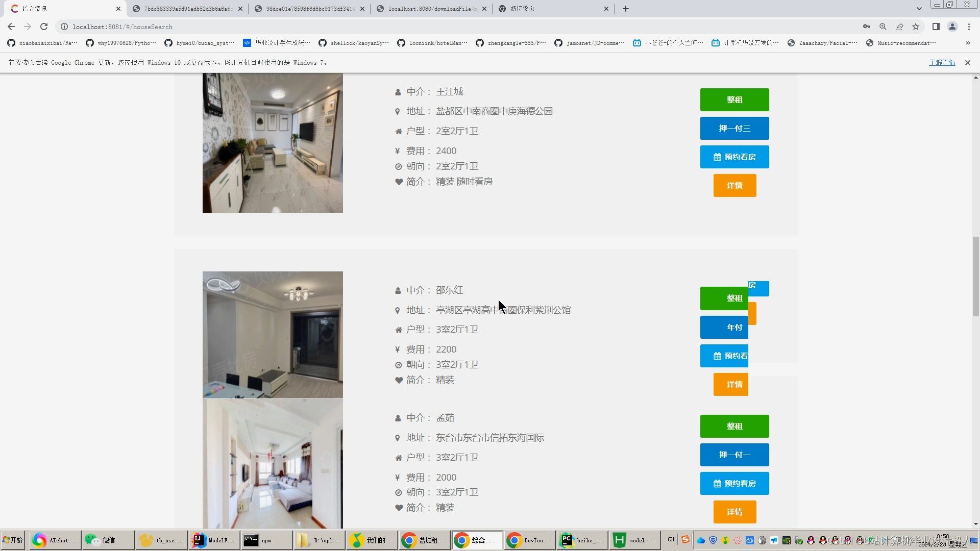The width and height of the screenshot is (980, 551).
Task: Open the Chrome three-dot menu
Action: [969, 27]
